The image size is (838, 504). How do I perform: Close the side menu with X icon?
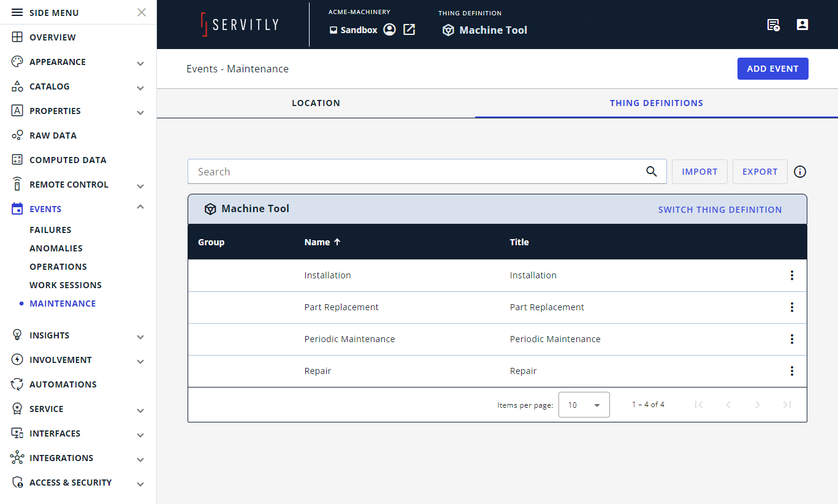point(142,12)
